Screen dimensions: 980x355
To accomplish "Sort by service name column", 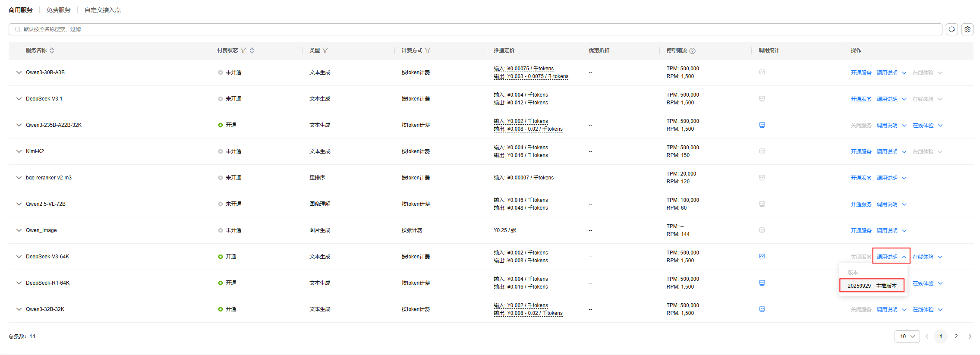I will (52, 50).
